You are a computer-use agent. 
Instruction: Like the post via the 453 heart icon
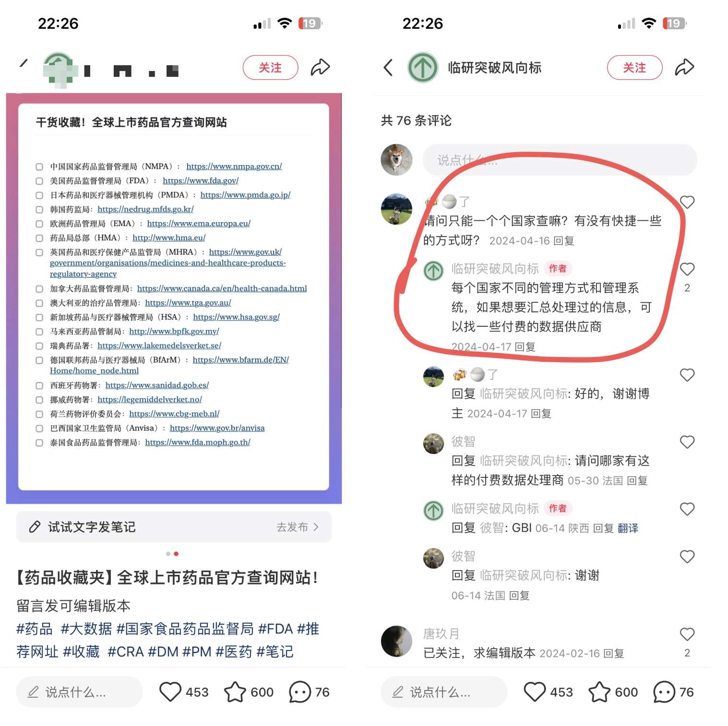[170, 692]
